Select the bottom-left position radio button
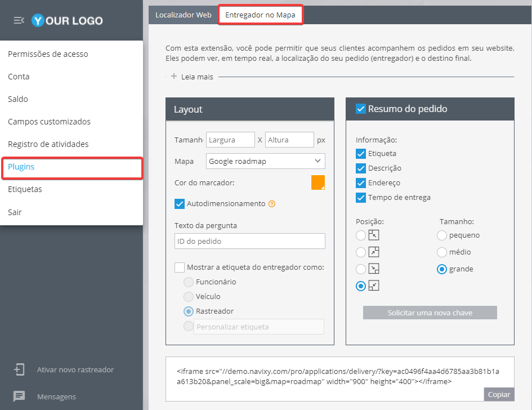 (361, 286)
